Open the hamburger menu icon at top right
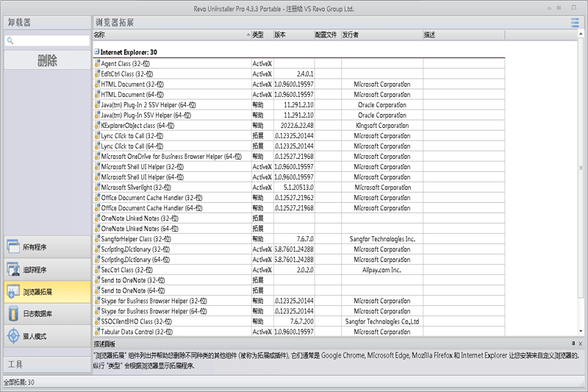Viewport: 588px width, 392px height. click(x=575, y=23)
